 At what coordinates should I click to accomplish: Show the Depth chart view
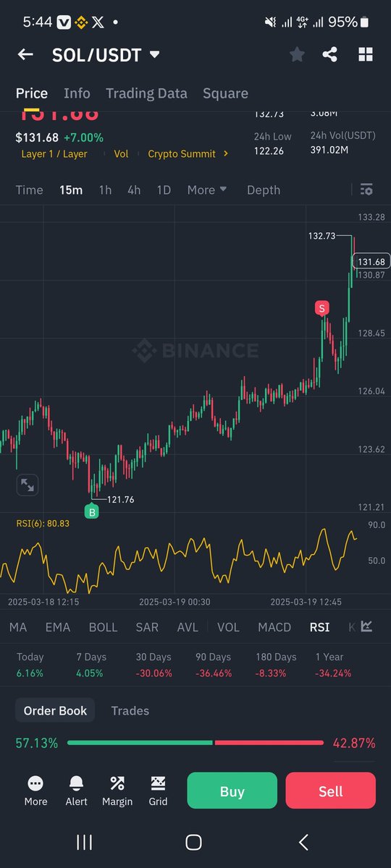click(x=264, y=190)
